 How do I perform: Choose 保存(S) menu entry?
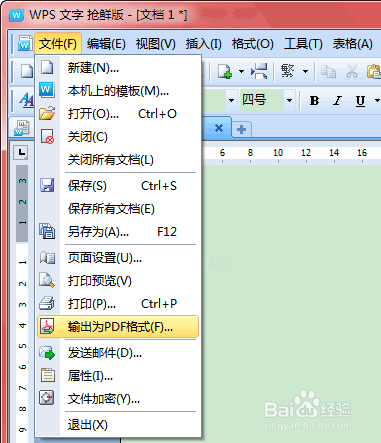coord(118,186)
